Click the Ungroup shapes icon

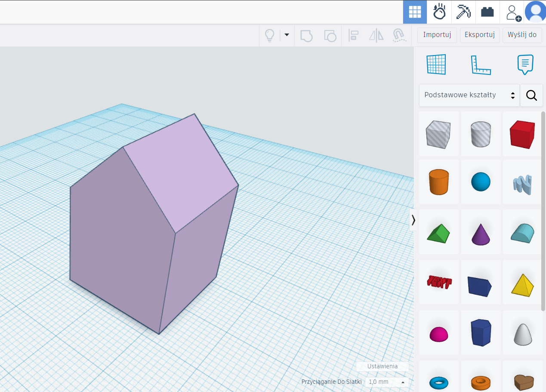coord(330,35)
